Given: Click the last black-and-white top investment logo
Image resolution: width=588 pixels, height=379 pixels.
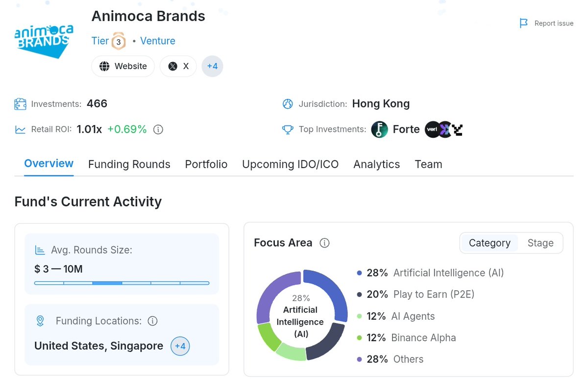Looking at the screenshot, I should coord(458,129).
